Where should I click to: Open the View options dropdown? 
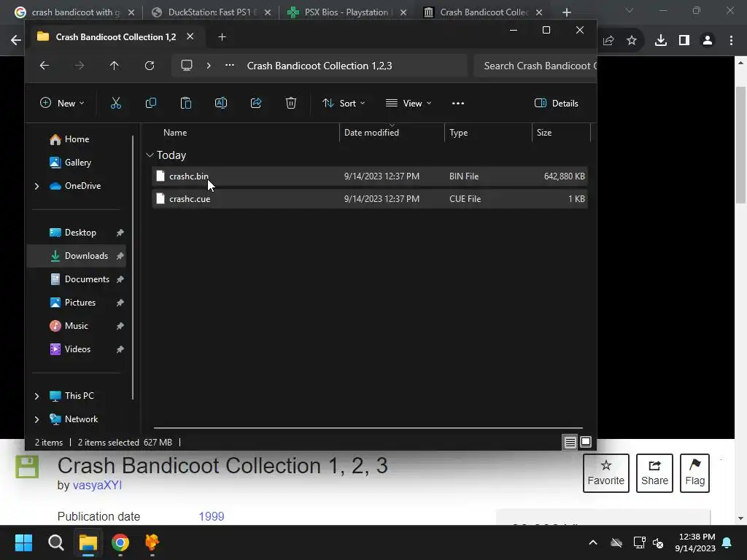tap(409, 104)
